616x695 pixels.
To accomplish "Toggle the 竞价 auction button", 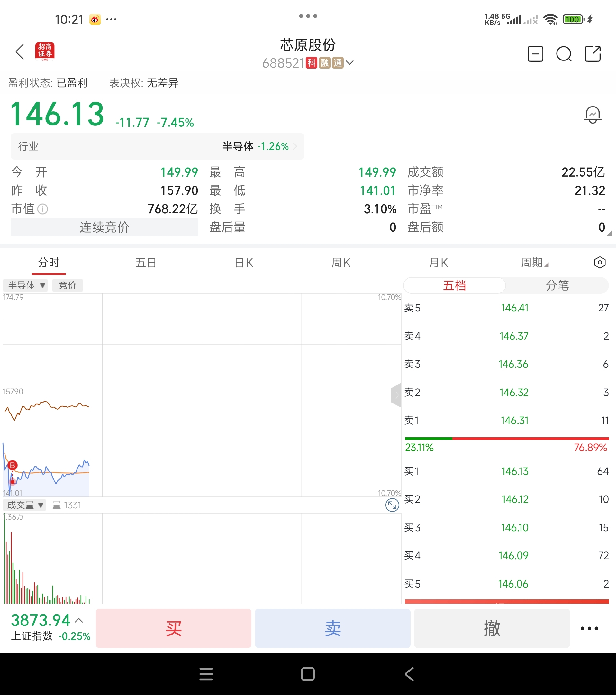I will click(x=68, y=285).
